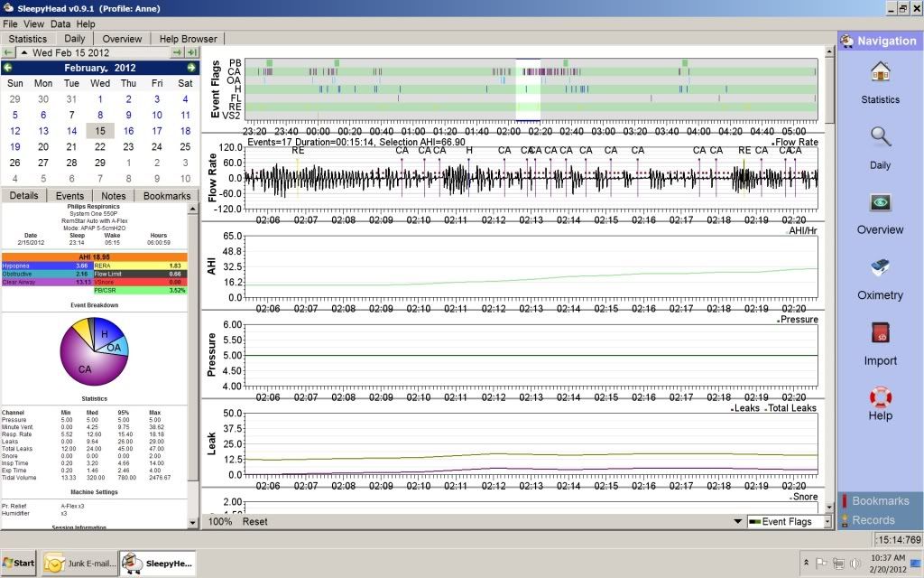Click the H flag on Flow Rate graph

(469, 151)
